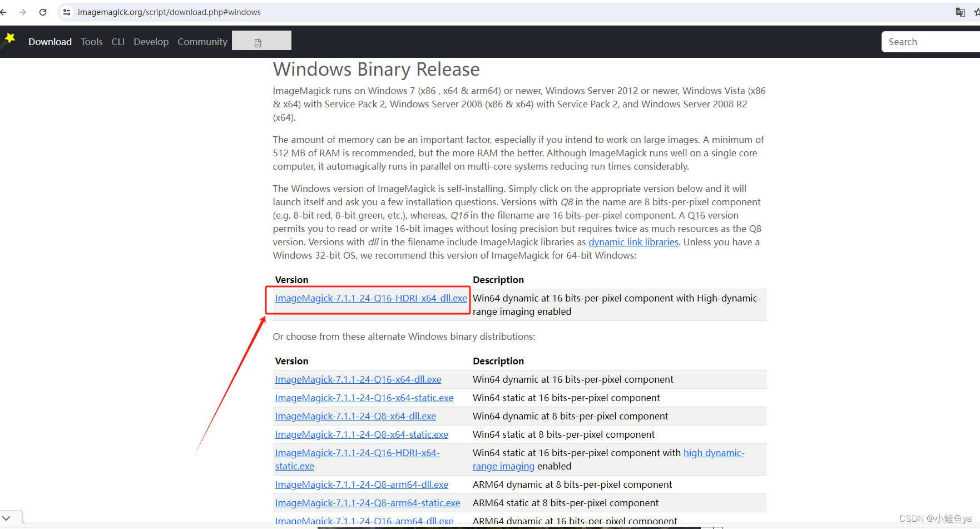The height and width of the screenshot is (529, 980).
Task: Focus the Search input field
Action: click(930, 42)
